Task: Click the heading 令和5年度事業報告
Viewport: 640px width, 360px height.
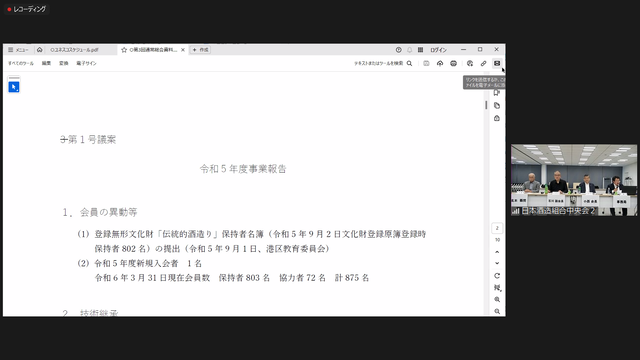Action: tap(243, 169)
